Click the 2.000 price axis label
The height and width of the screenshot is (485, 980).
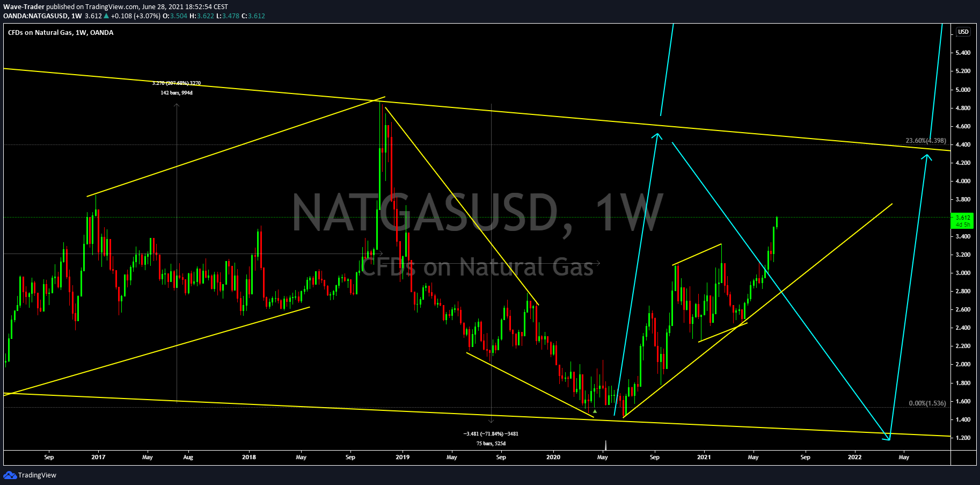point(963,365)
